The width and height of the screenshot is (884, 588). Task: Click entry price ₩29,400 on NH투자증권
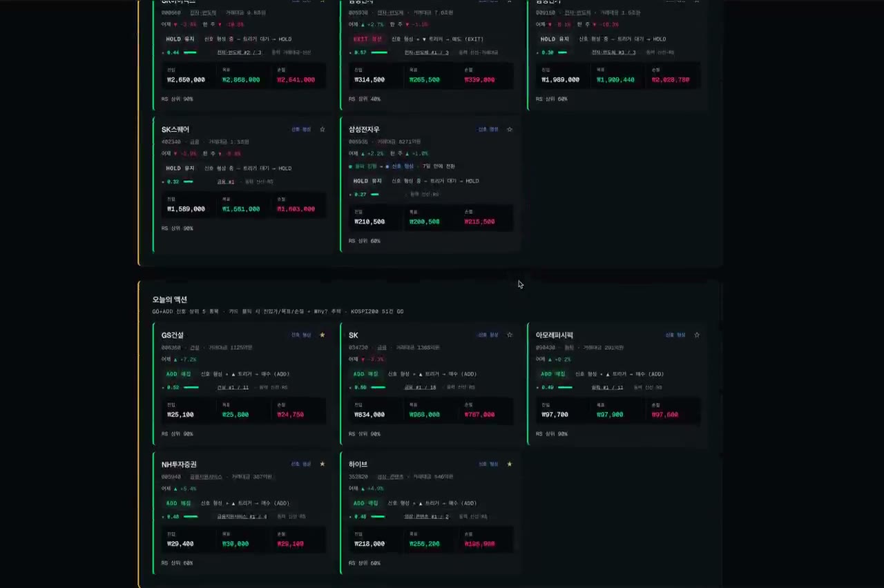point(180,543)
